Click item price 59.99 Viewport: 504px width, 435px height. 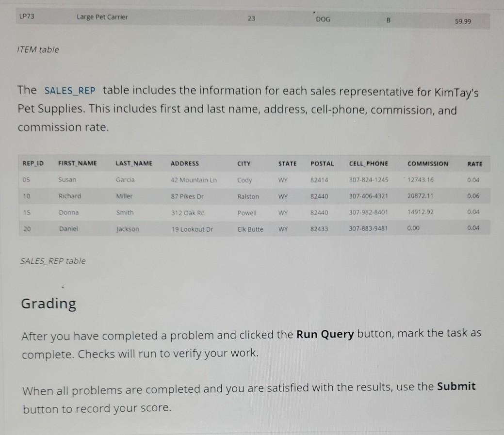(x=463, y=21)
